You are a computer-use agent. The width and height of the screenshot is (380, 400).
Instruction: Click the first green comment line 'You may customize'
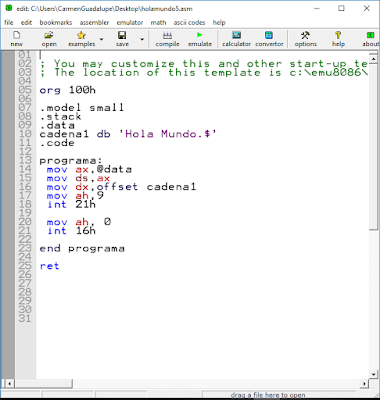[204, 64]
